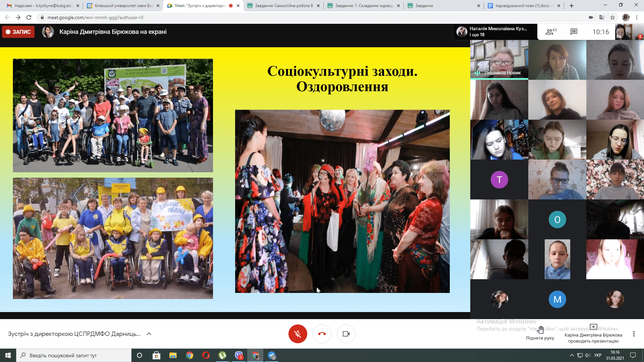Image resolution: width=644 pixels, height=362 pixels.
Task: Open Людмила Новик video tile
Action: tap(499, 60)
